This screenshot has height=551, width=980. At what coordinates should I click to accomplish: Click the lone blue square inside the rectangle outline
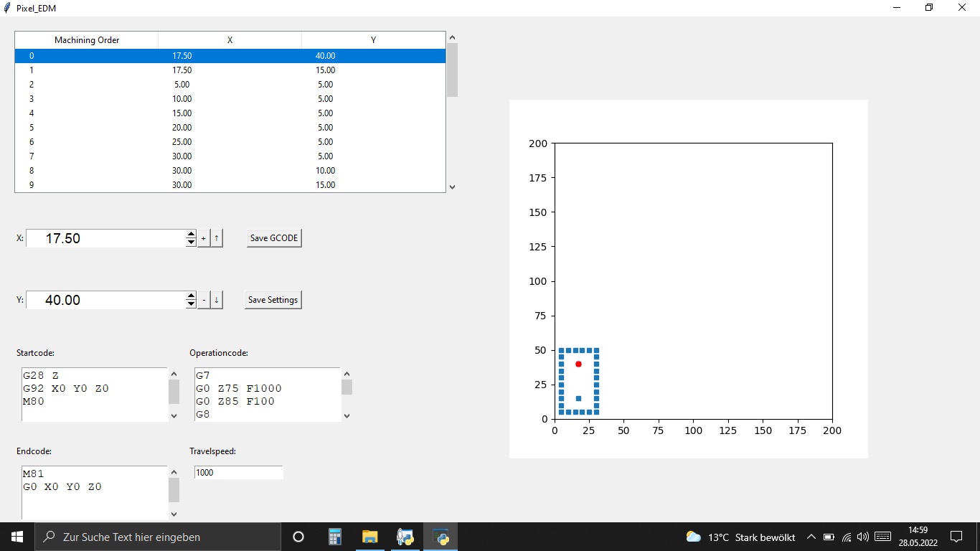[x=578, y=398]
